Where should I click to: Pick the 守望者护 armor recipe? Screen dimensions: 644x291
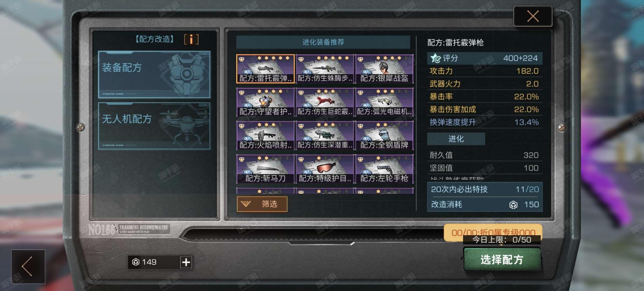pyautogui.click(x=265, y=102)
